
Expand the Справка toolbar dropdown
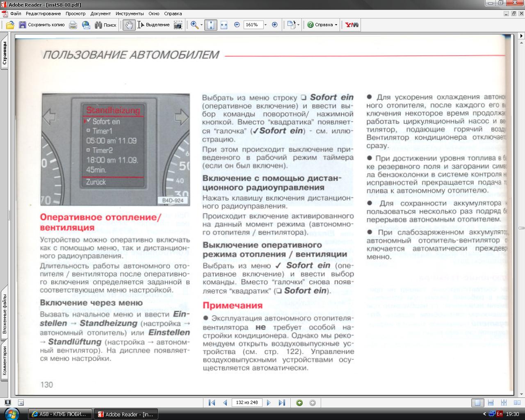336,25
